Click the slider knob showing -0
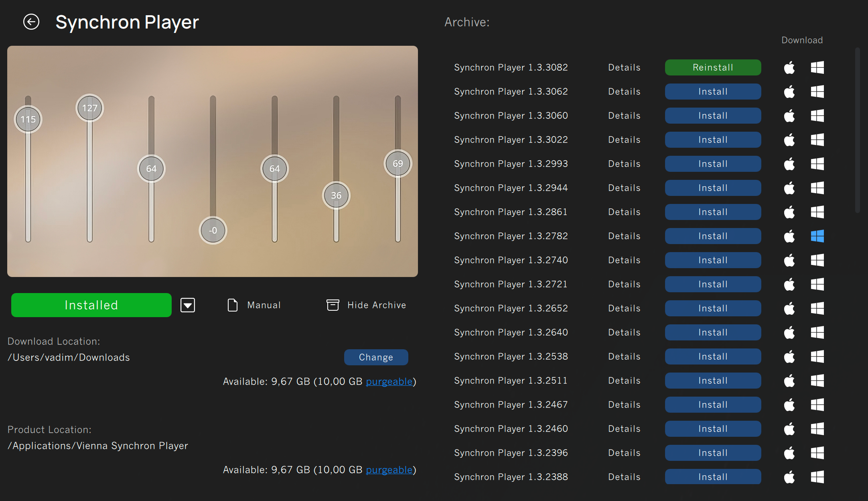 coord(213,230)
